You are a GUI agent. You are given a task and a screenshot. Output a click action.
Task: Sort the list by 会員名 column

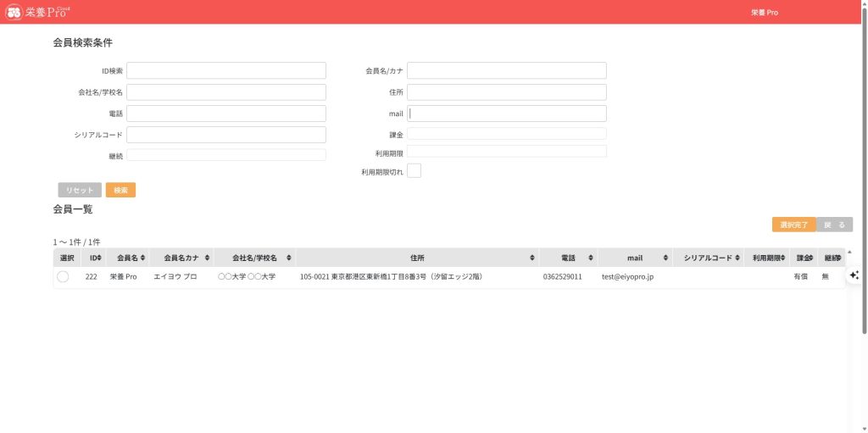tap(131, 258)
